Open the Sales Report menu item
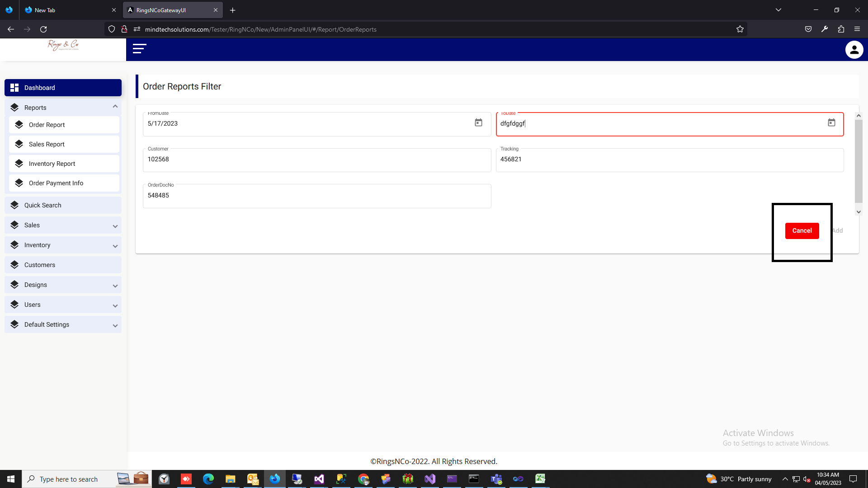Image resolution: width=868 pixels, height=488 pixels. (47, 144)
